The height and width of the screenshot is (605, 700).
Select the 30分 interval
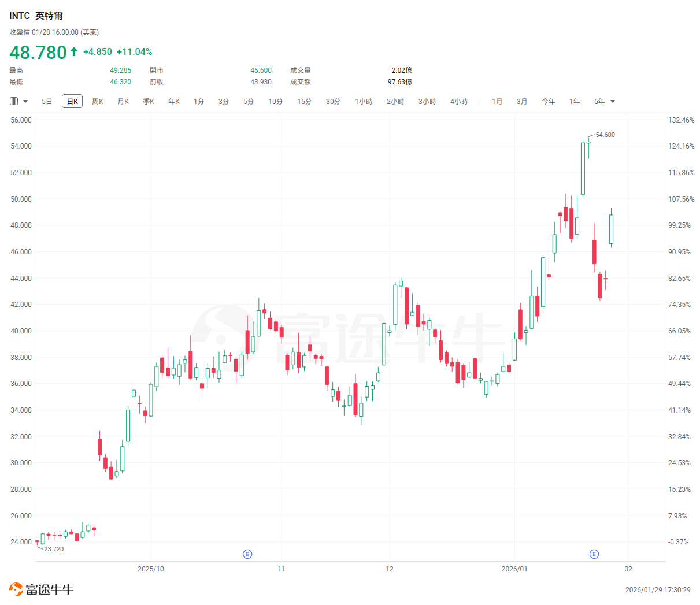(x=334, y=101)
